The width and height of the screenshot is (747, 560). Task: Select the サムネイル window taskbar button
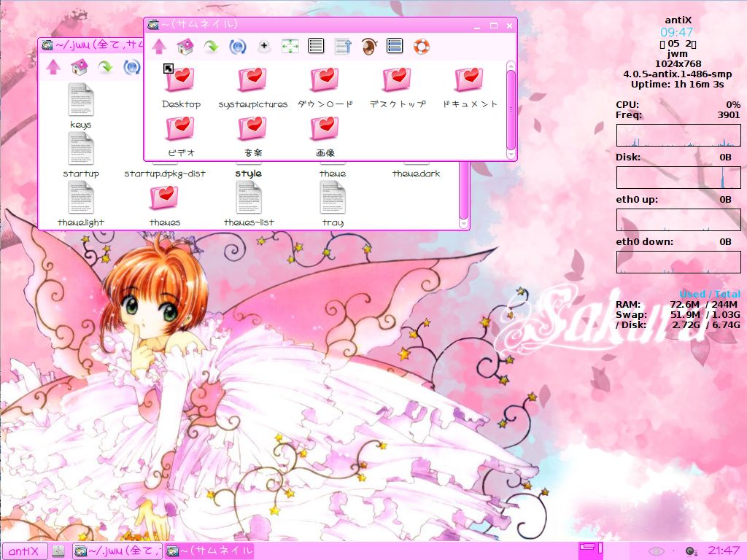[x=209, y=551]
